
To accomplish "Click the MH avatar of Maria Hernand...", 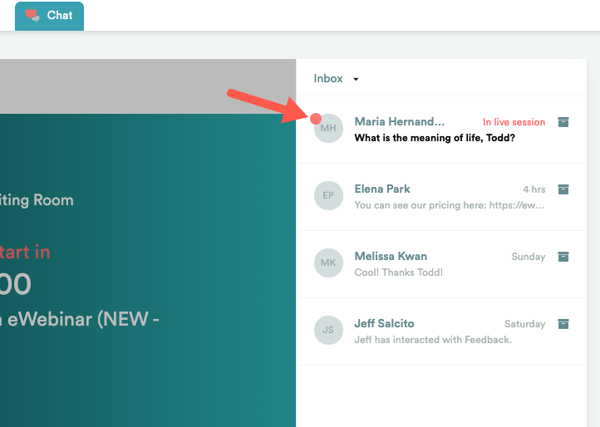I will pyautogui.click(x=328, y=128).
